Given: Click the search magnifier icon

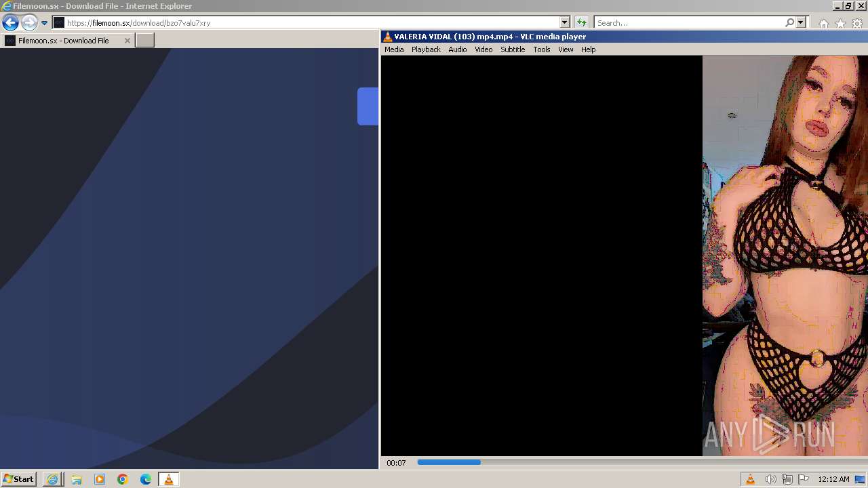Looking at the screenshot, I should (x=789, y=22).
